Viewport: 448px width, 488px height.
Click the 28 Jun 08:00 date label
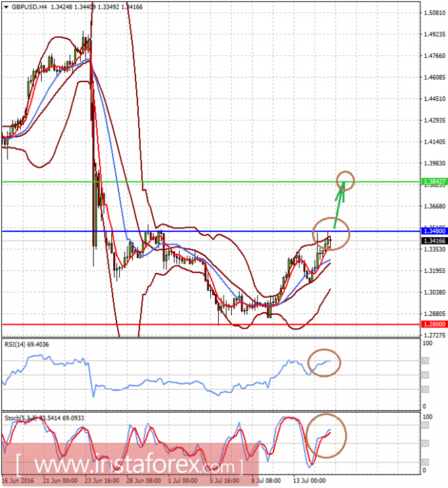click(143, 481)
